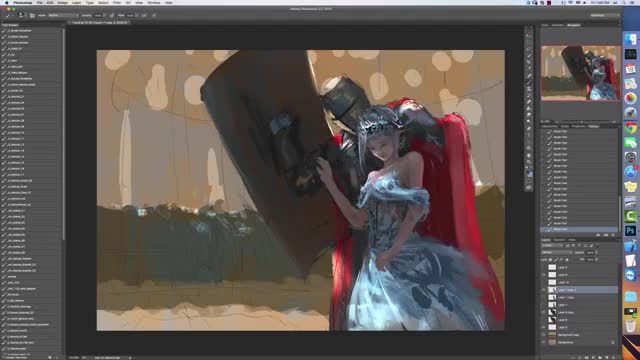Select the Eyedropper tool
The width and height of the screenshot is (640, 360).
tap(529, 68)
